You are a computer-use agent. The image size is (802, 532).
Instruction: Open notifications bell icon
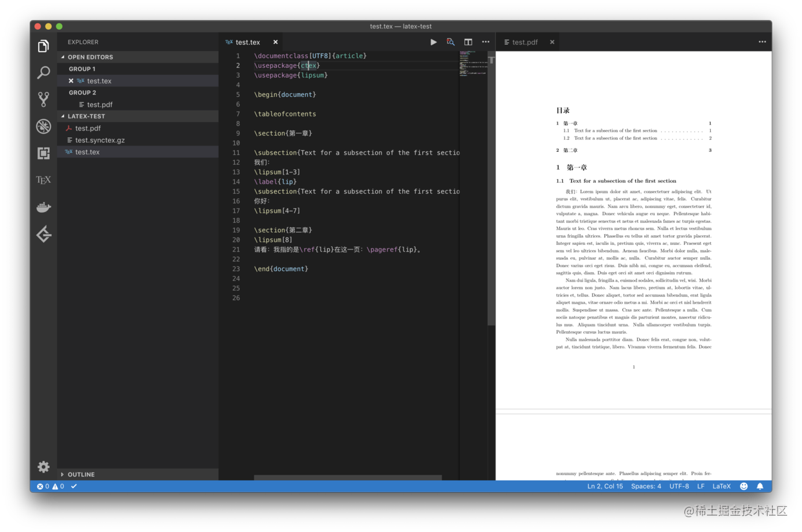[760, 486]
